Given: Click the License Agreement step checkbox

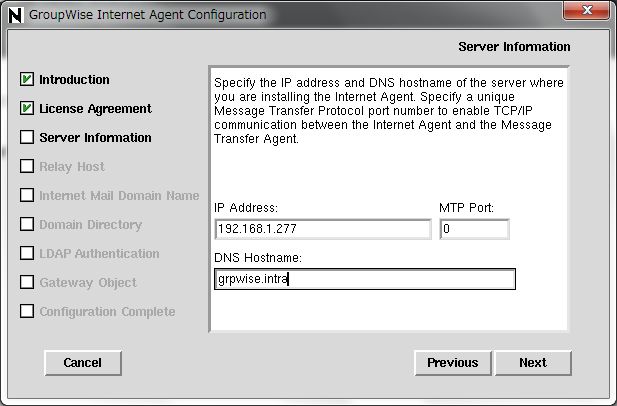Looking at the screenshot, I should click(27, 108).
